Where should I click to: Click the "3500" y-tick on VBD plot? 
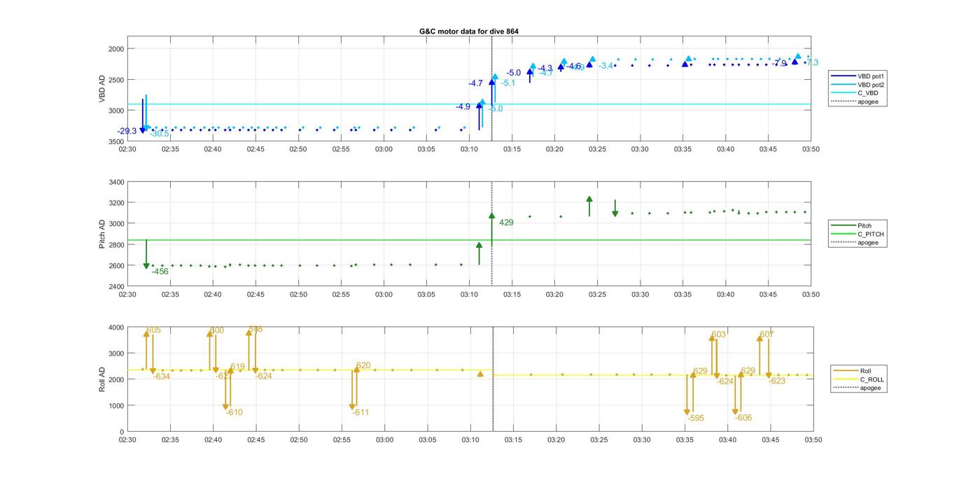(x=115, y=141)
